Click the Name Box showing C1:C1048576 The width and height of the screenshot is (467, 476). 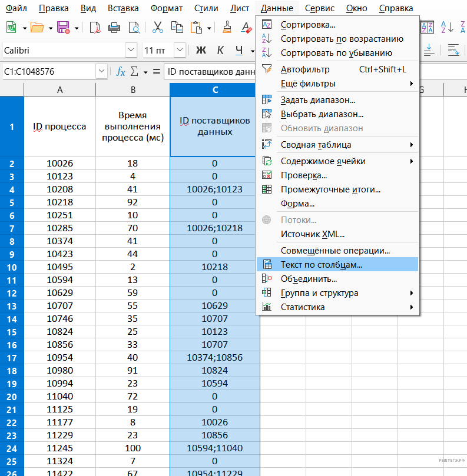[49, 72]
